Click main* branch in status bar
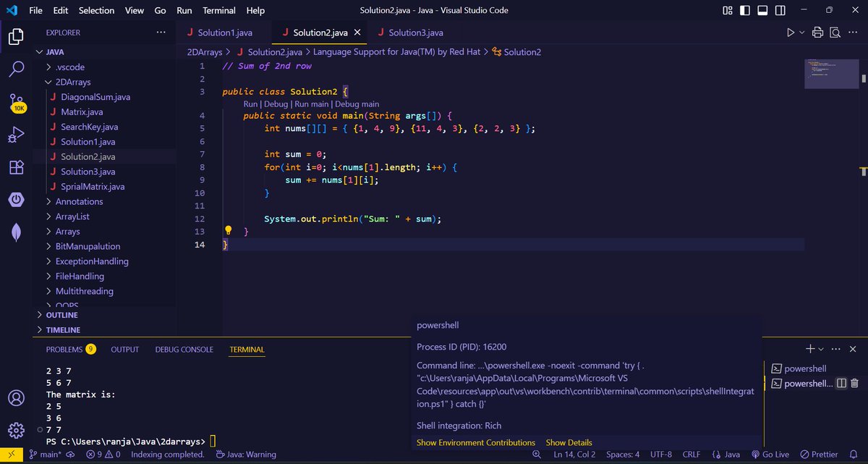This screenshot has width=868, height=464. click(x=45, y=455)
